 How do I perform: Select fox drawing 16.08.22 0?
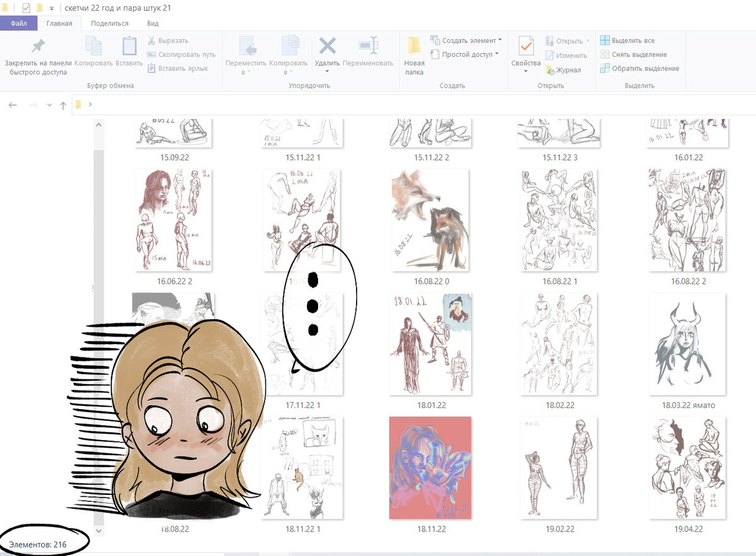coord(432,220)
